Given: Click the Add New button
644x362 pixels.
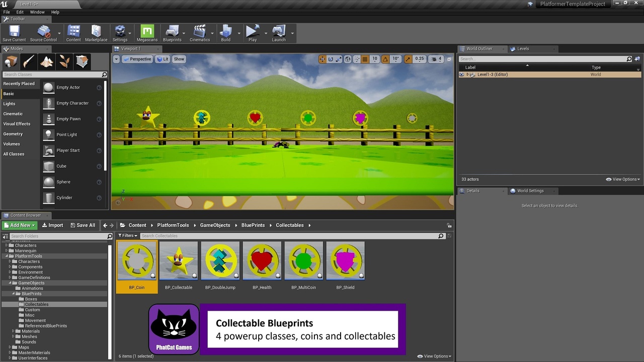Looking at the screenshot, I should [x=19, y=225].
